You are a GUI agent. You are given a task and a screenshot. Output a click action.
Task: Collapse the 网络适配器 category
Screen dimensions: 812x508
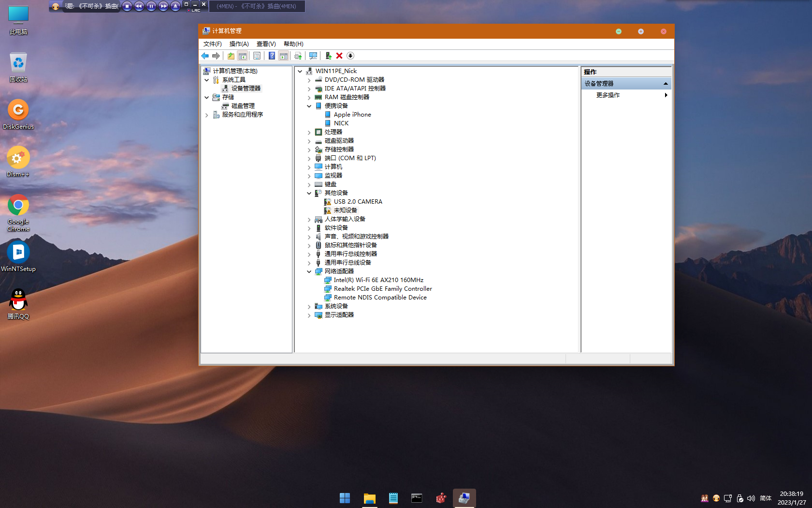309,271
